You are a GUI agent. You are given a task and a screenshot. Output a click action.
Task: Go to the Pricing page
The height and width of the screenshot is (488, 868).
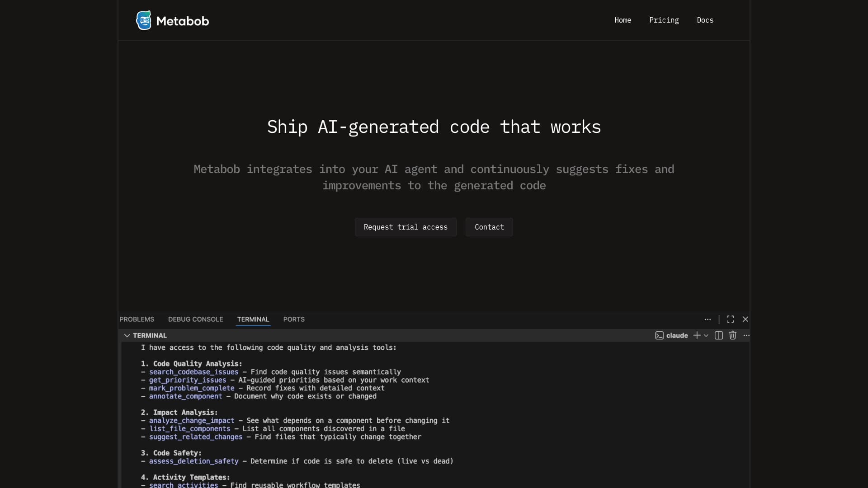point(664,20)
